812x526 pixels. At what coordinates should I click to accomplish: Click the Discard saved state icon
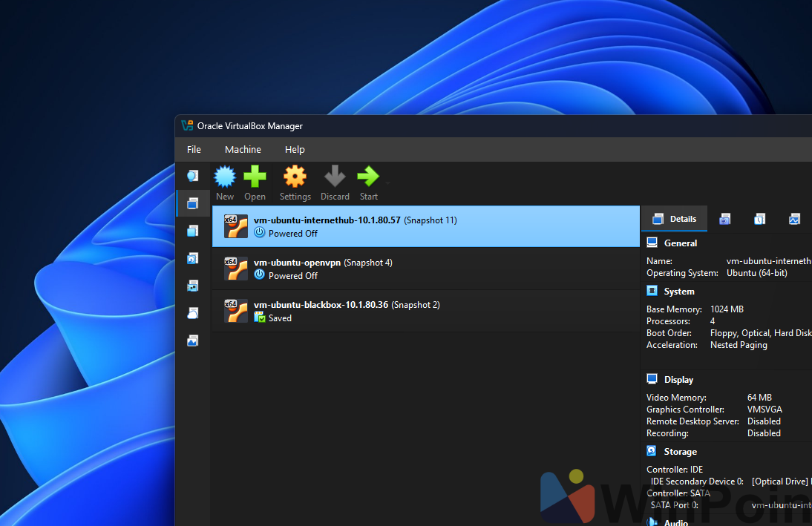point(335,177)
